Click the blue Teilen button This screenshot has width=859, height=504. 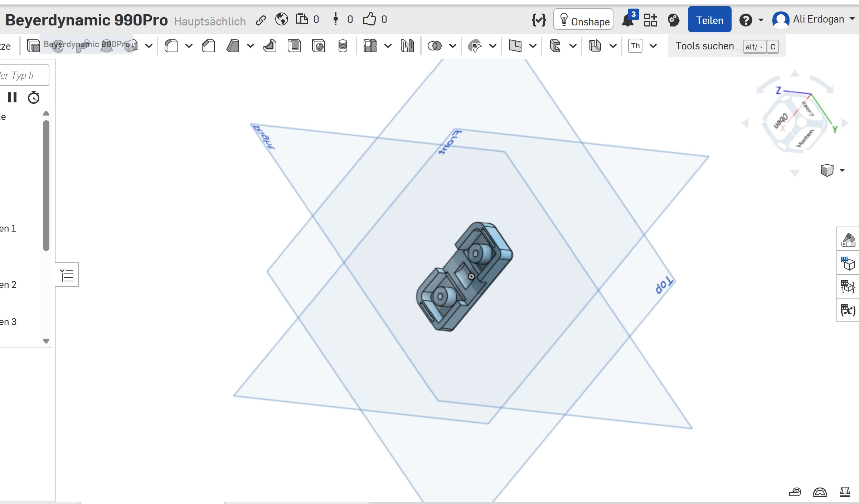pyautogui.click(x=709, y=19)
